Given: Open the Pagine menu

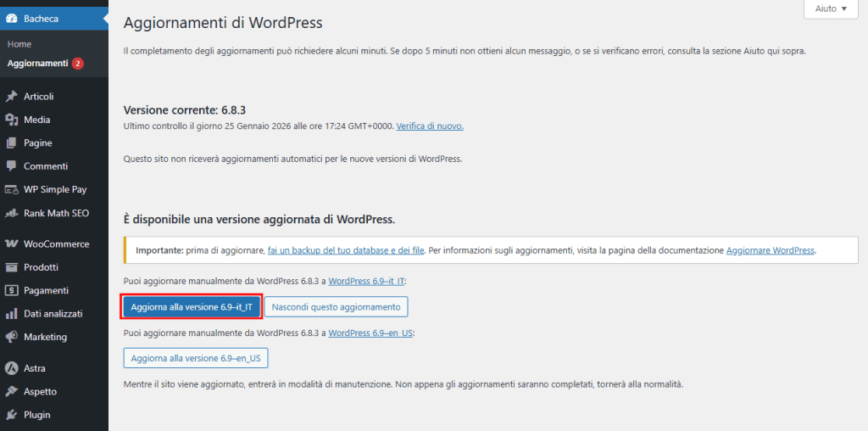Looking at the screenshot, I should (x=54, y=143).
